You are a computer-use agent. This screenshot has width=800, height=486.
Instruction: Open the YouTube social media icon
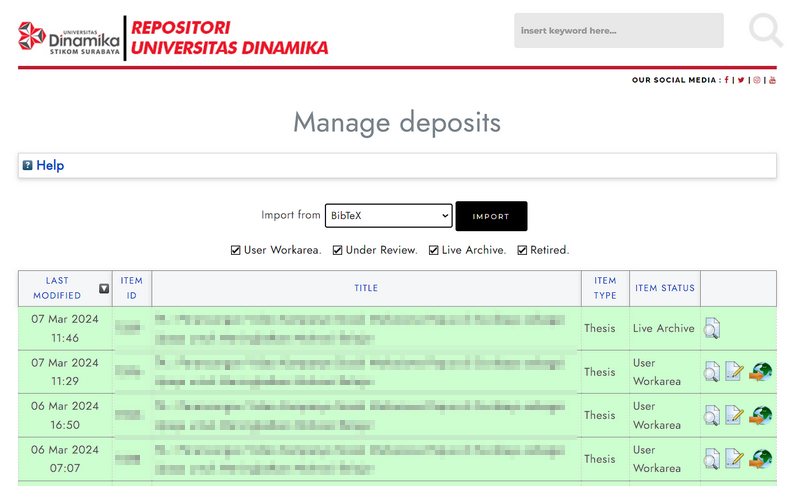tap(772, 80)
